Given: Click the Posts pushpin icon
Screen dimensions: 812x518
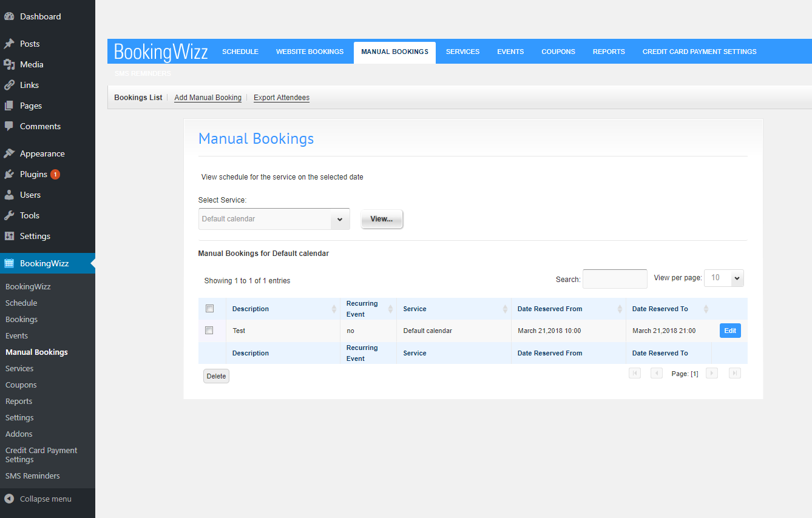Looking at the screenshot, I should pyautogui.click(x=9, y=44).
